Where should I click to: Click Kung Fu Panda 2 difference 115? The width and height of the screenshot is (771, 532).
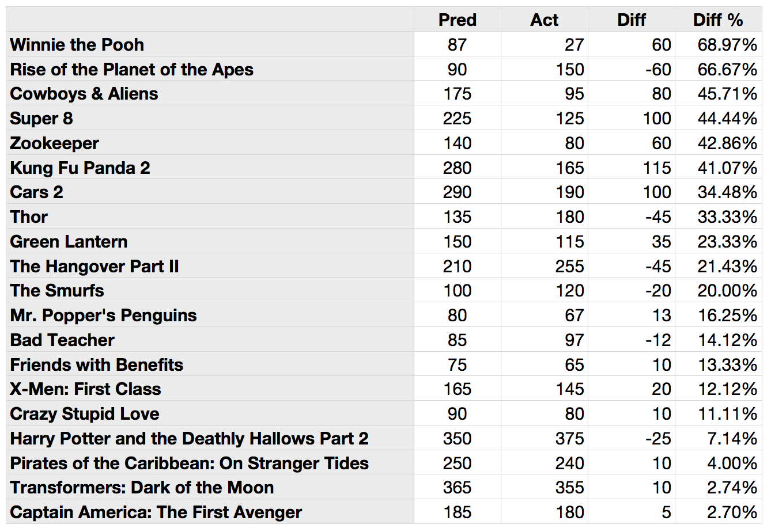(x=632, y=168)
